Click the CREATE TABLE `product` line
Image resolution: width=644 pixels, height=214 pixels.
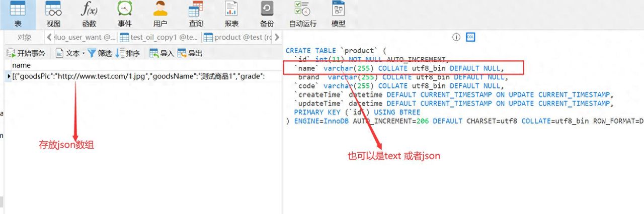(335, 51)
